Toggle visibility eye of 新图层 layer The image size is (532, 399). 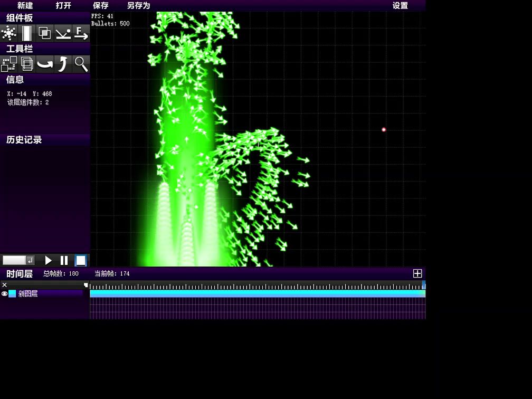click(4, 294)
